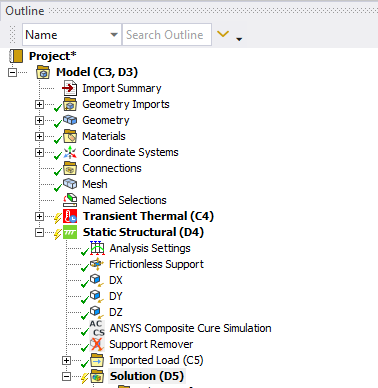Click the Transient Thermal thermometer icon
This screenshot has width=378, height=388.
[70, 216]
